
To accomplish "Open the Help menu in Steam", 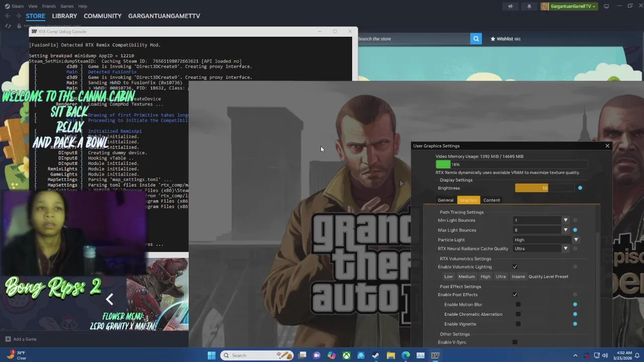I will (x=83, y=6).
